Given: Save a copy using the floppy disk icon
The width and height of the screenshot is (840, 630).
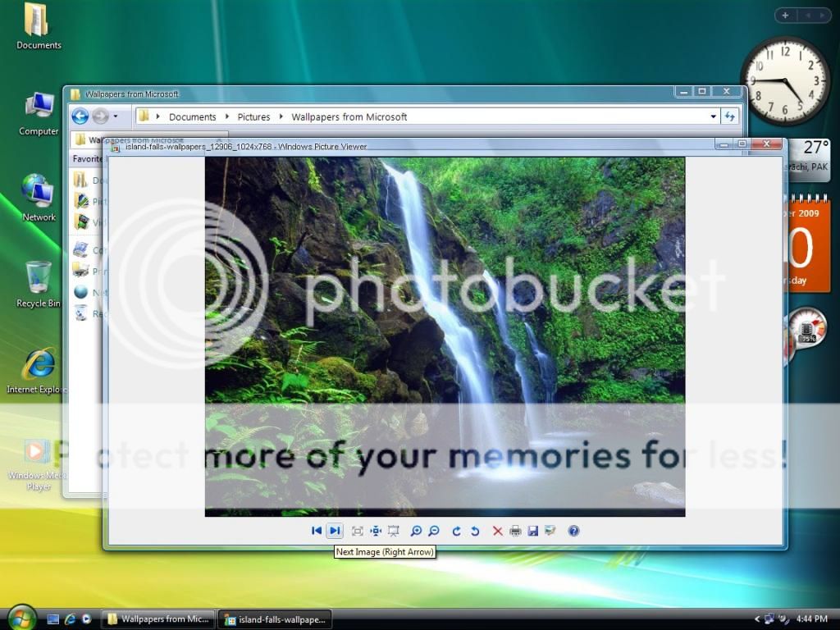Looking at the screenshot, I should click(x=532, y=531).
